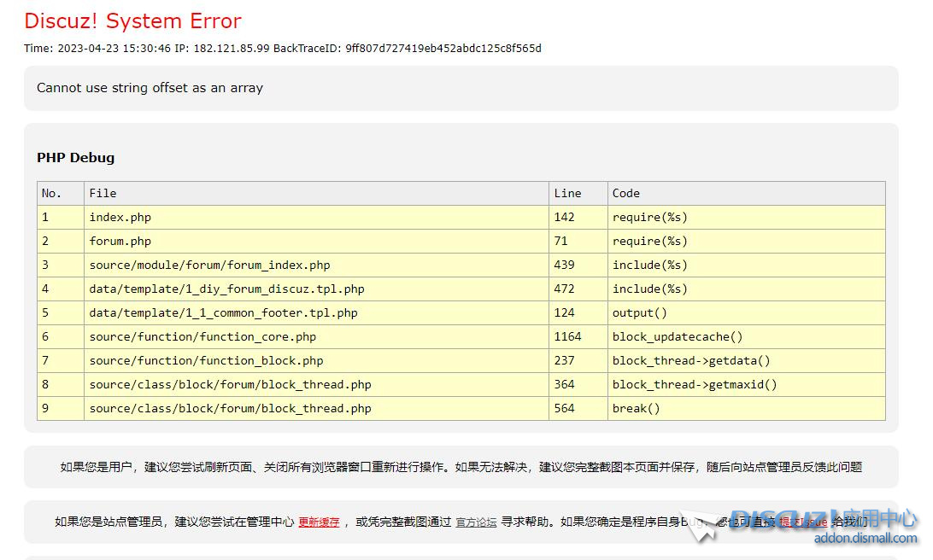Click the function_core.php file path

coord(202,336)
